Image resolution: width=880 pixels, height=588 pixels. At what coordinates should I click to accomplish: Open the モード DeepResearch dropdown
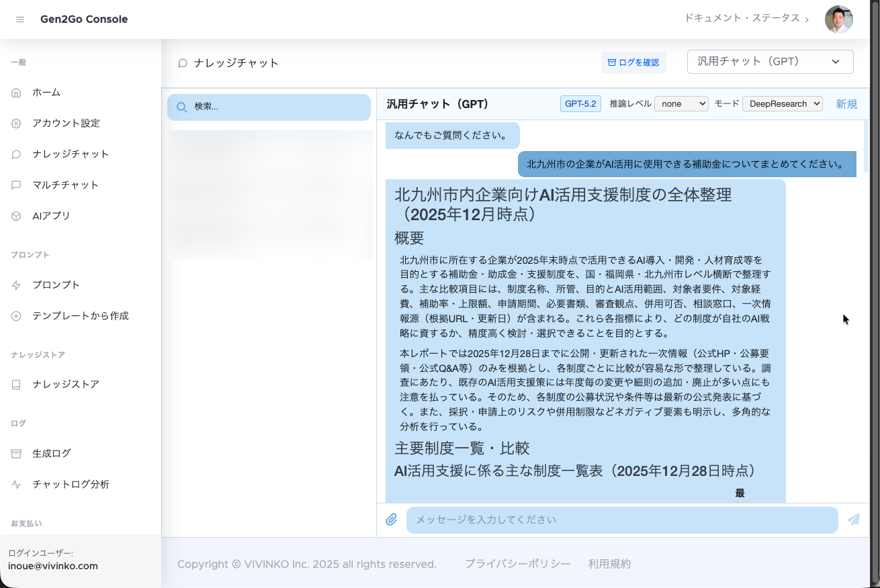[x=782, y=104]
